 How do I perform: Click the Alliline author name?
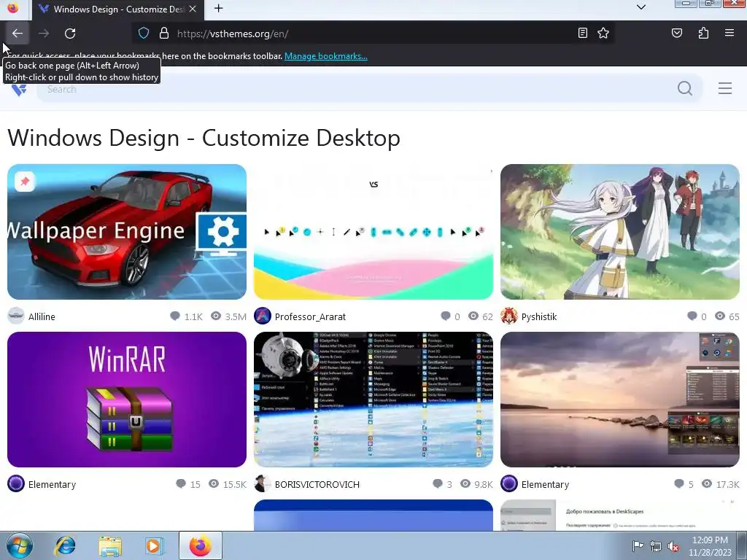click(42, 316)
